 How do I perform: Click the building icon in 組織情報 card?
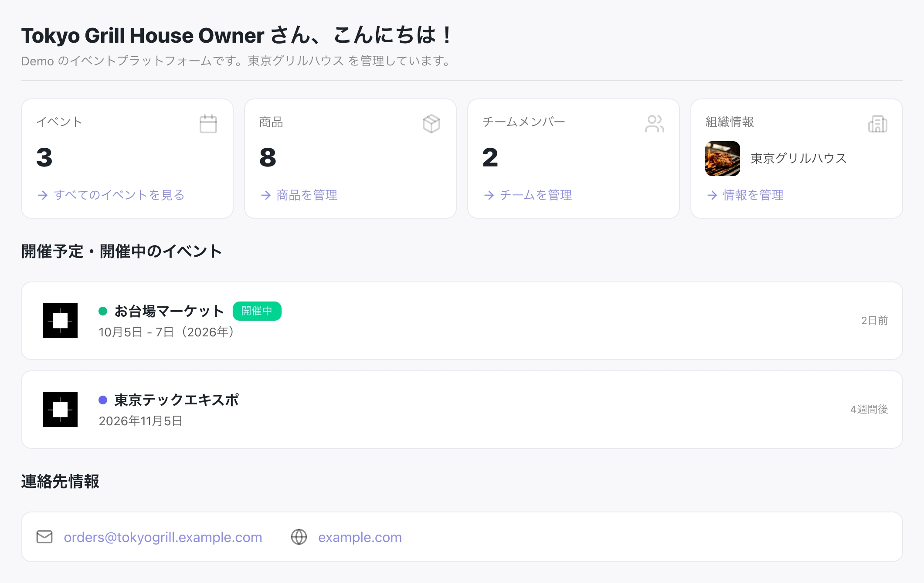pos(878,124)
